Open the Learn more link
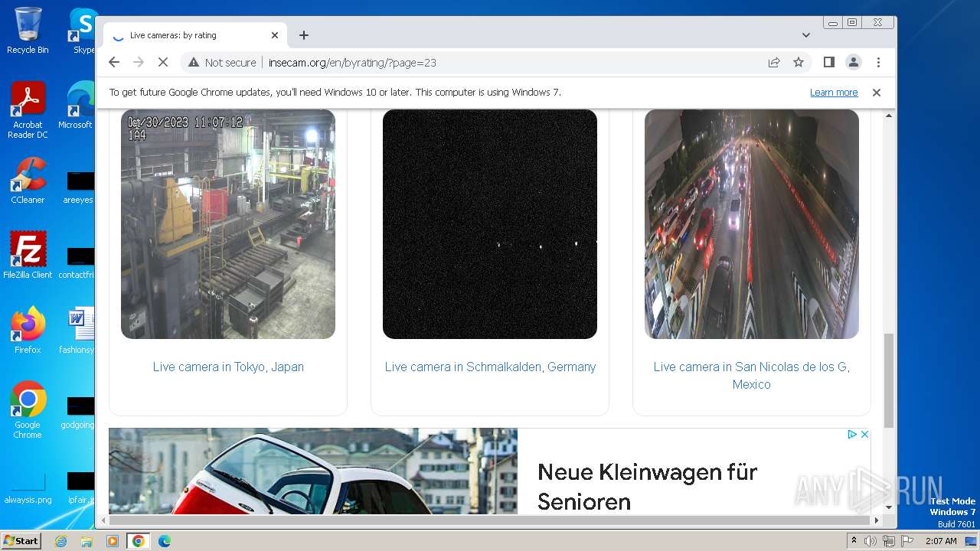This screenshot has height=551, width=980. coord(834,93)
